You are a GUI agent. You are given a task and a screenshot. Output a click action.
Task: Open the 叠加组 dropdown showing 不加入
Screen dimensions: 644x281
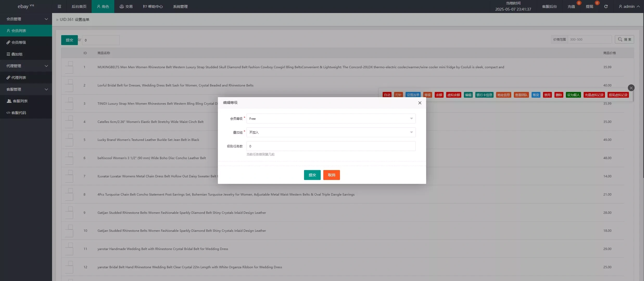coord(331,132)
